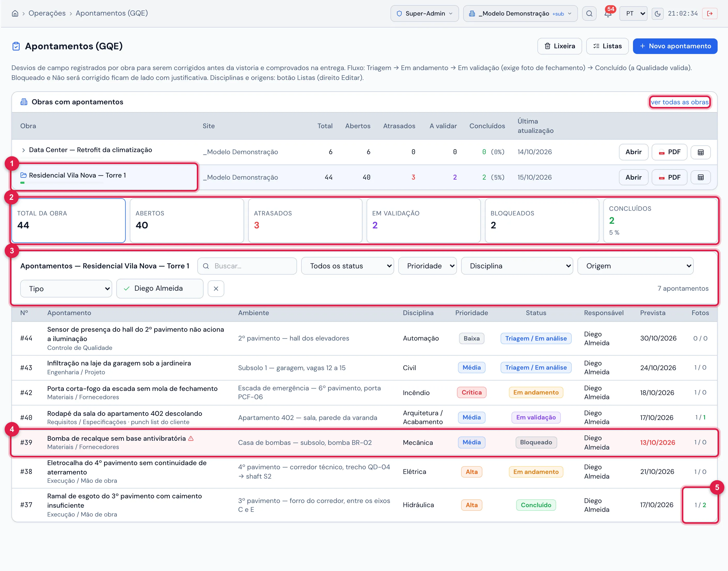Open spreadsheet export icon for Residencial Vila Nova row

pos(700,178)
